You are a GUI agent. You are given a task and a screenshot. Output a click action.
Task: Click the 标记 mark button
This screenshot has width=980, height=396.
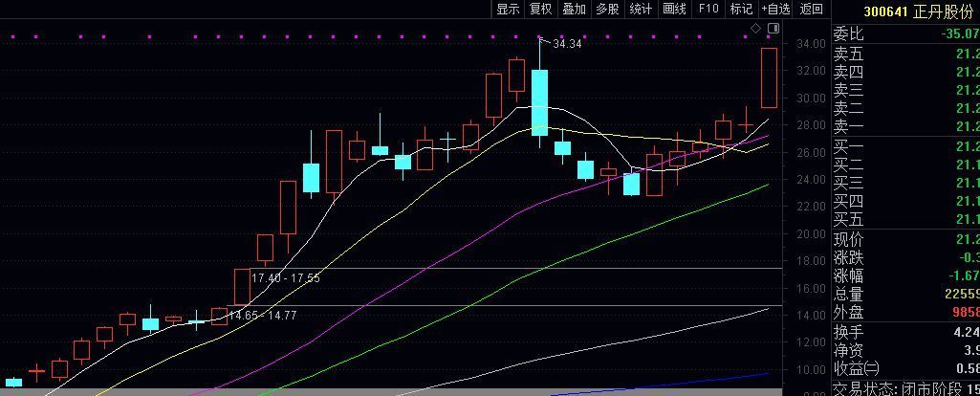[741, 9]
